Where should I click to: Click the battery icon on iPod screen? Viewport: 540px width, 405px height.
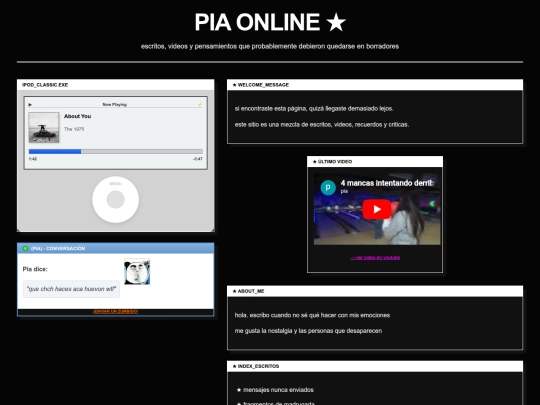200,104
